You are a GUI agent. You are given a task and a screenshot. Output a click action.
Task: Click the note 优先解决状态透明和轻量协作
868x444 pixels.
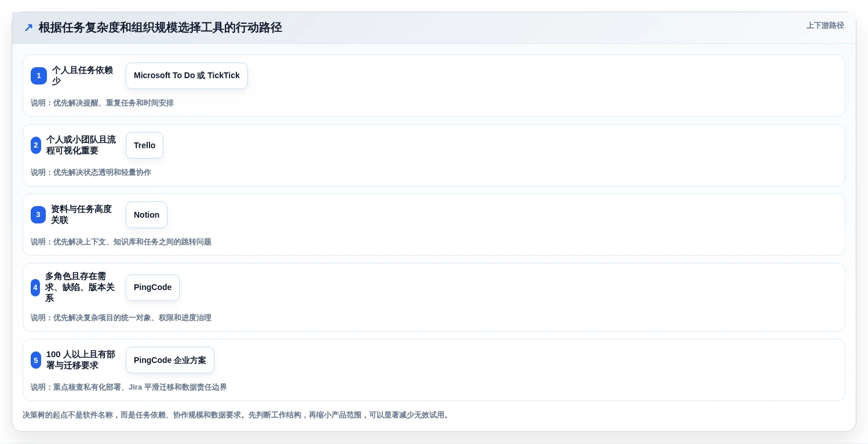tap(91, 173)
